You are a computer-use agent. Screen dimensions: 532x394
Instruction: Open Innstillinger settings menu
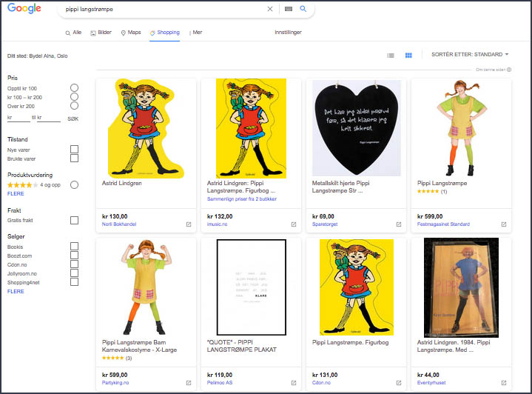pyautogui.click(x=288, y=33)
